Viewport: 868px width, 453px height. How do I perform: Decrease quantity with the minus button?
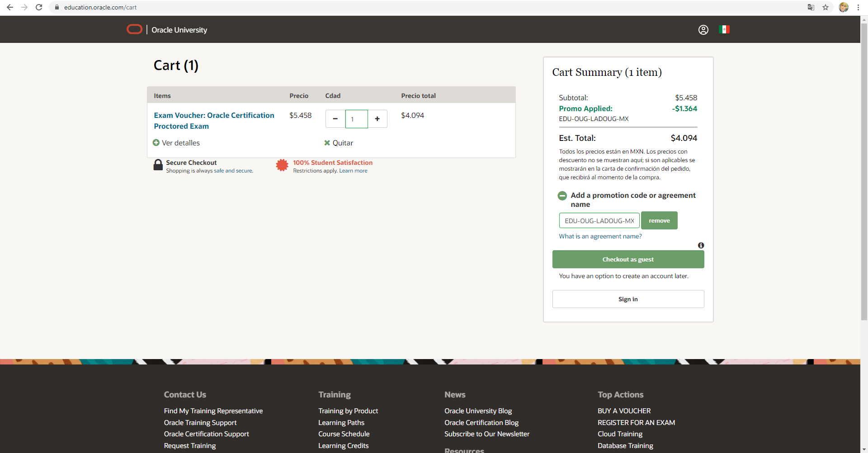coord(335,119)
